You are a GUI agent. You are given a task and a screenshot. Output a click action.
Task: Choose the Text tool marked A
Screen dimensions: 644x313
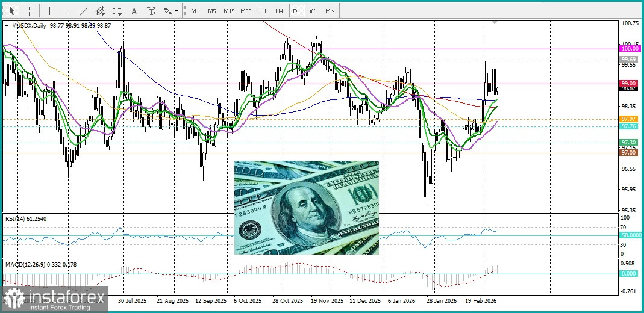coord(134,11)
